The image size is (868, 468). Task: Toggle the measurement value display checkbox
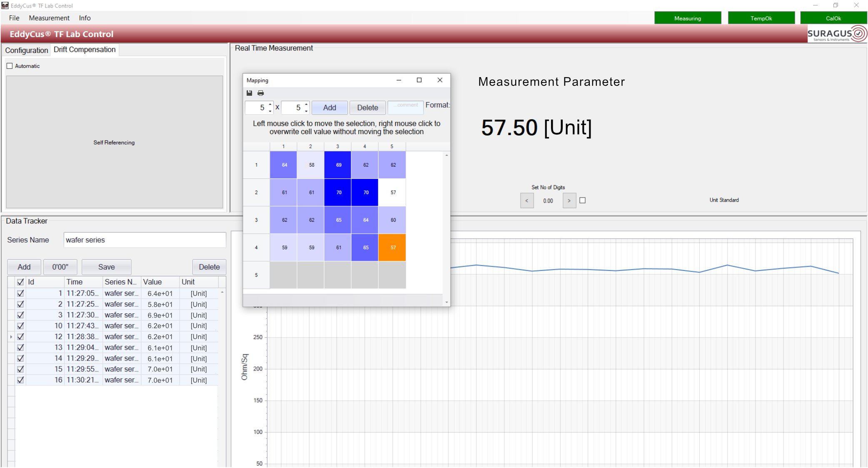[583, 200]
